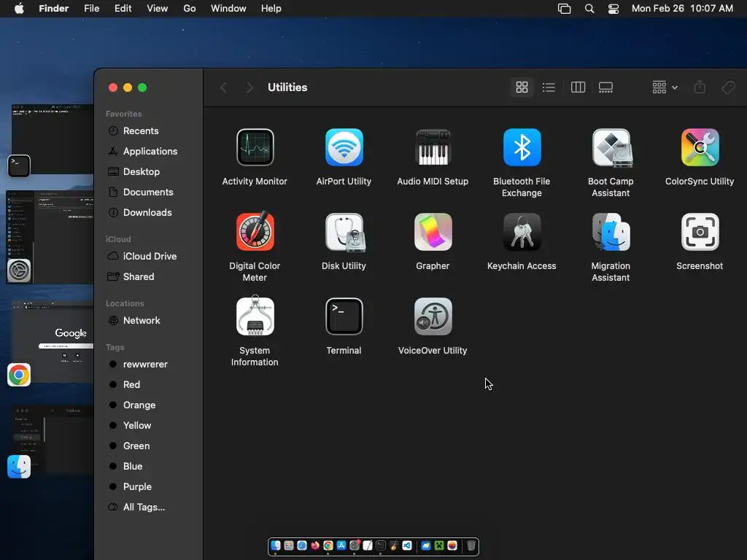This screenshot has height=560, width=747.
Task: Select the AirPort Utility icon
Action: coord(344,147)
